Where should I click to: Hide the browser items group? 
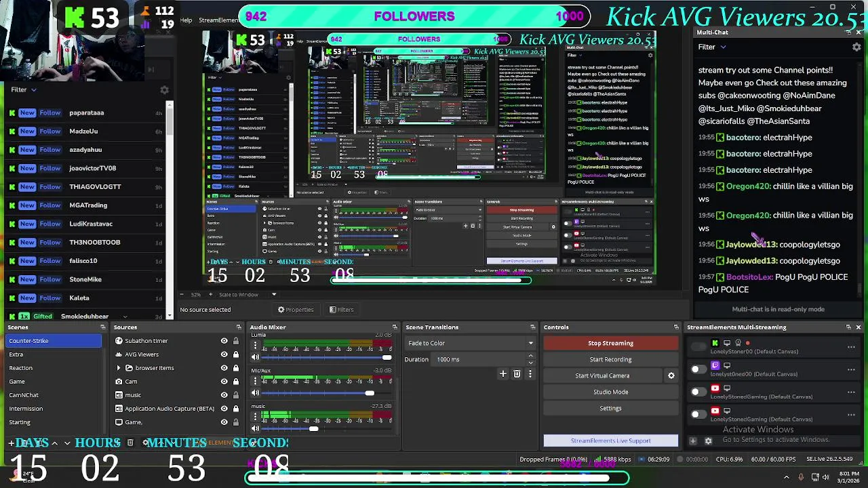point(224,368)
